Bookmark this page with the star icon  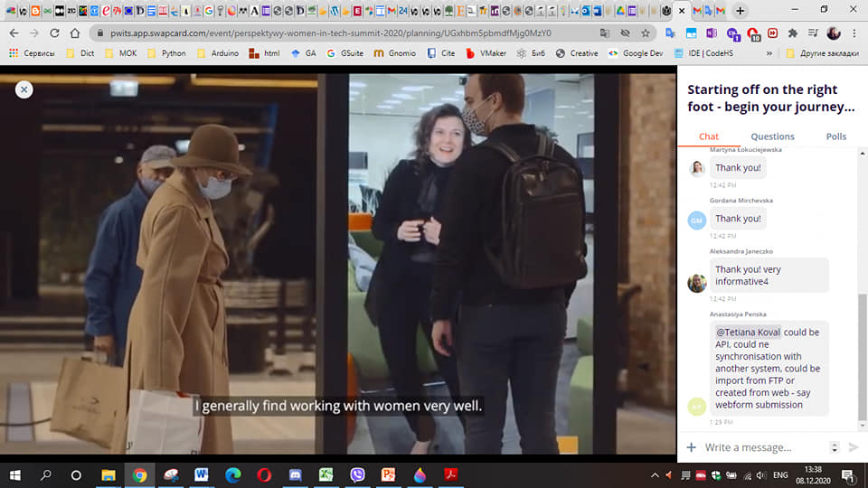646,33
